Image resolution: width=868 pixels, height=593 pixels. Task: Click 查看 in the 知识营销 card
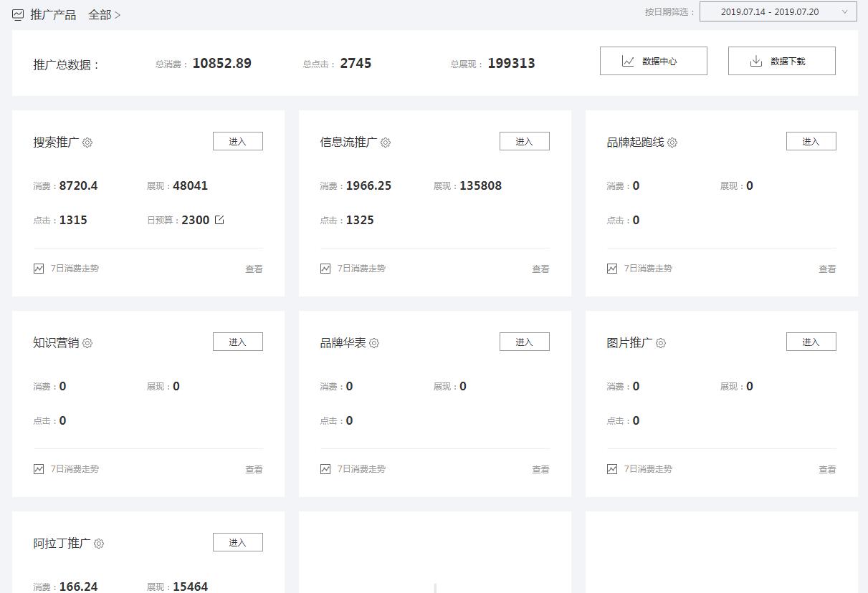click(x=254, y=470)
